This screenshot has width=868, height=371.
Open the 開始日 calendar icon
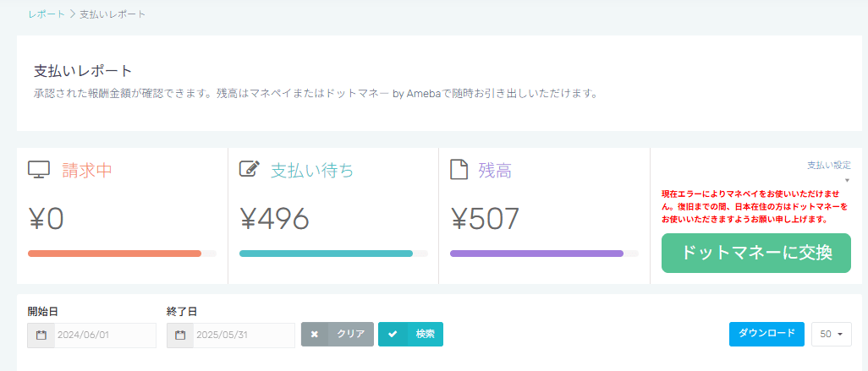[x=41, y=335]
